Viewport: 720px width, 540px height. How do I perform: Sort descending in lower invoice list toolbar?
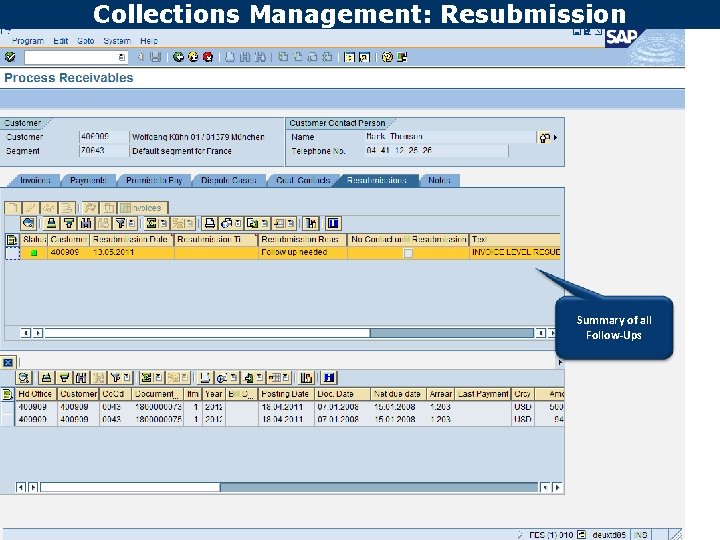pyautogui.click(x=64, y=378)
